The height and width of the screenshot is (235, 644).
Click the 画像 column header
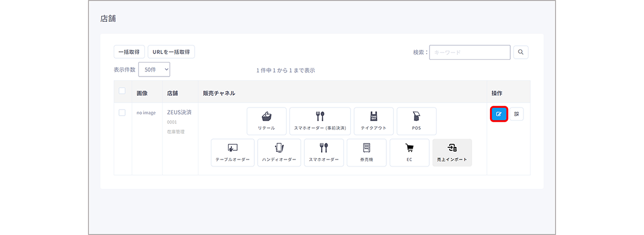click(x=142, y=93)
